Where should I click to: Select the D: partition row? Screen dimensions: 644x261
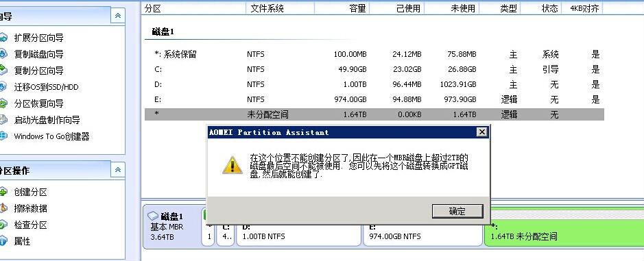(374, 84)
